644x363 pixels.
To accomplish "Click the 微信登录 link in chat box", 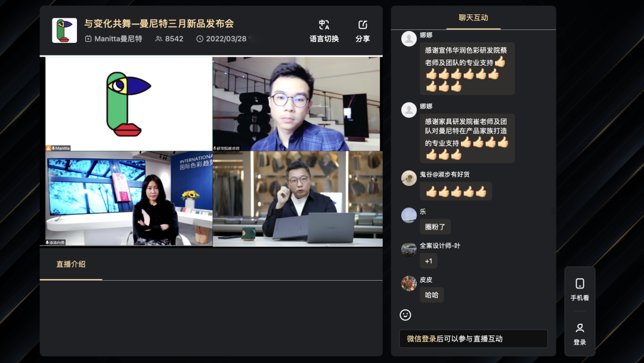I will pos(422,339).
